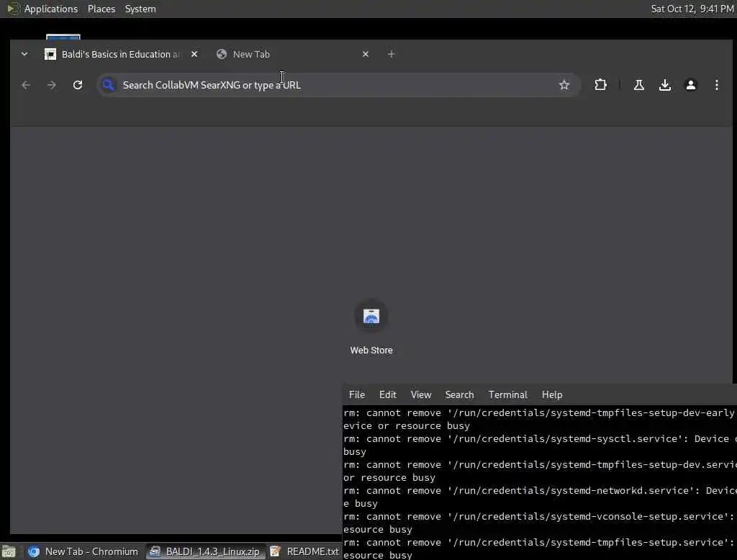Screen dimensions: 737x560
Task: Bookmark this tab with the star icon
Action: tap(564, 85)
